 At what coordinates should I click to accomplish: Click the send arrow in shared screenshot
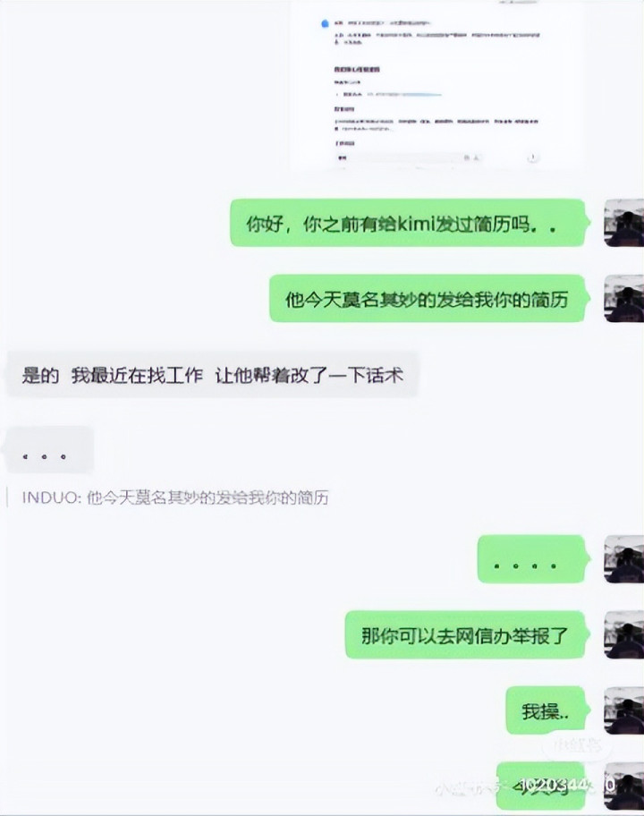pos(531,157)
